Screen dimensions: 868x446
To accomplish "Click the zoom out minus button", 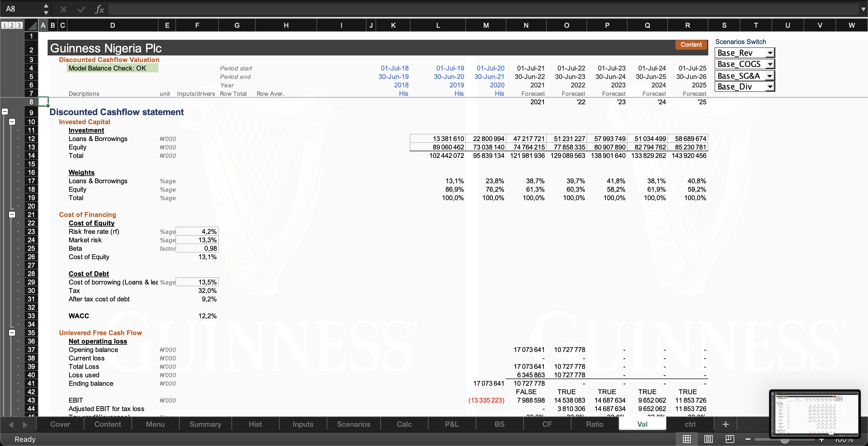I will [748, 439].
